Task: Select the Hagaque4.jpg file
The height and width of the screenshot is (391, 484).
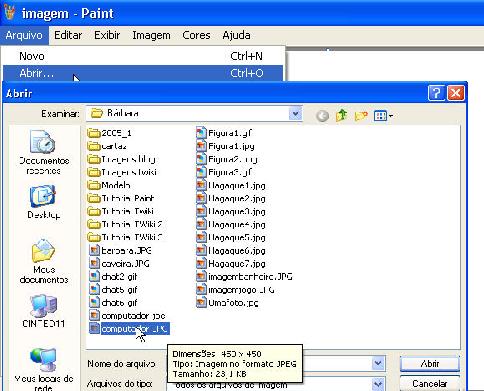Action: click(231, 224)
